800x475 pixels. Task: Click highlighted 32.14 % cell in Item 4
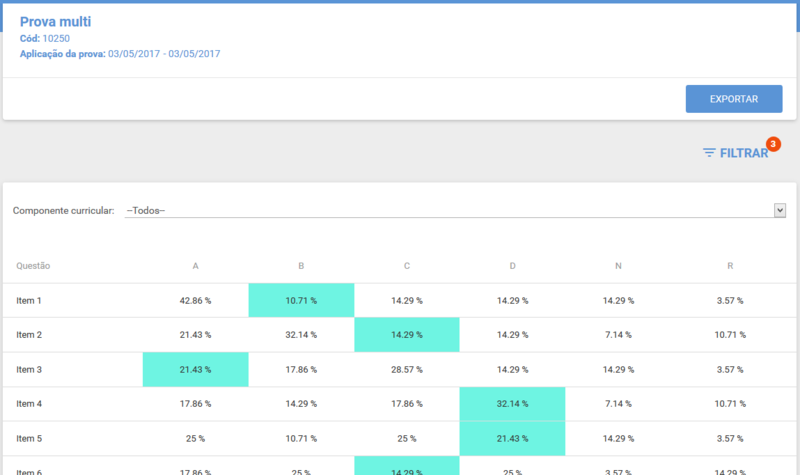pyautogui.click(x=512, y=404)
